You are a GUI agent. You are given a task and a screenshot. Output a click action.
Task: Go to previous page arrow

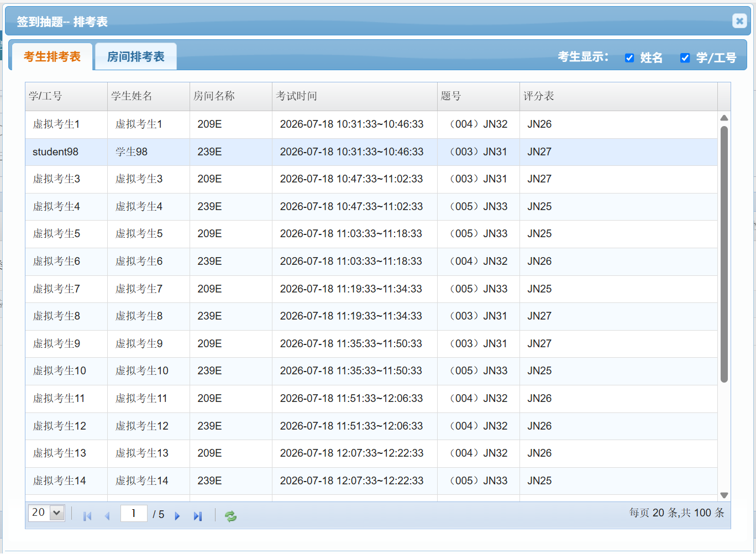click(x=107, y=516)
